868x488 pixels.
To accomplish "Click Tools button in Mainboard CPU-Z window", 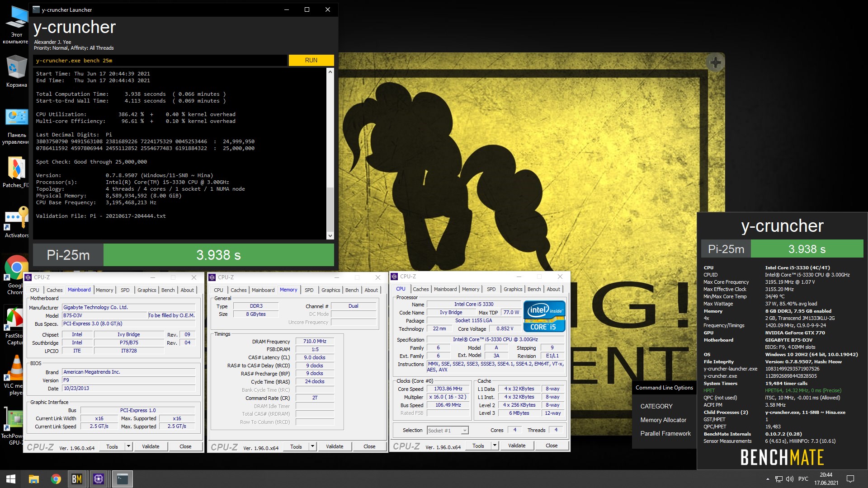I will coord(112,446).
